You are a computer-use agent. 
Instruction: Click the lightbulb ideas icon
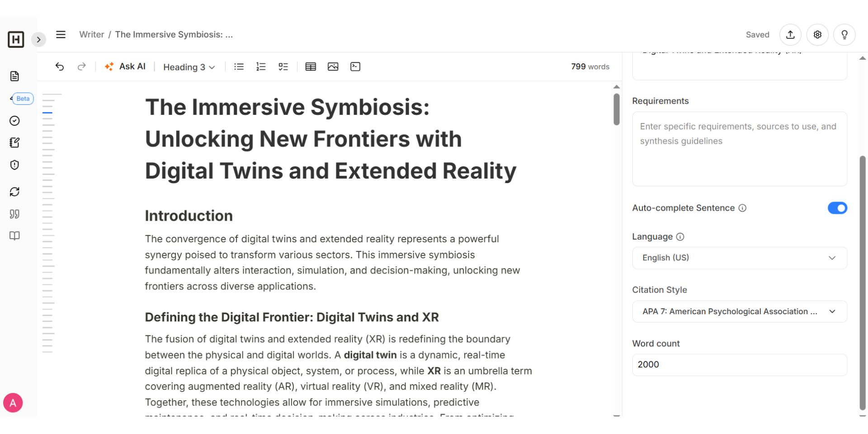(844, 35)
